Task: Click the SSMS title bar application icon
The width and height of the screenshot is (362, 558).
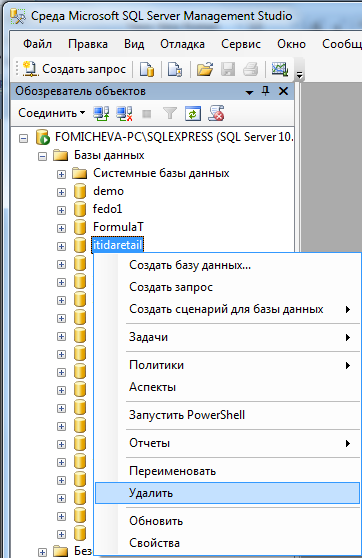Action: pos(18,16)
